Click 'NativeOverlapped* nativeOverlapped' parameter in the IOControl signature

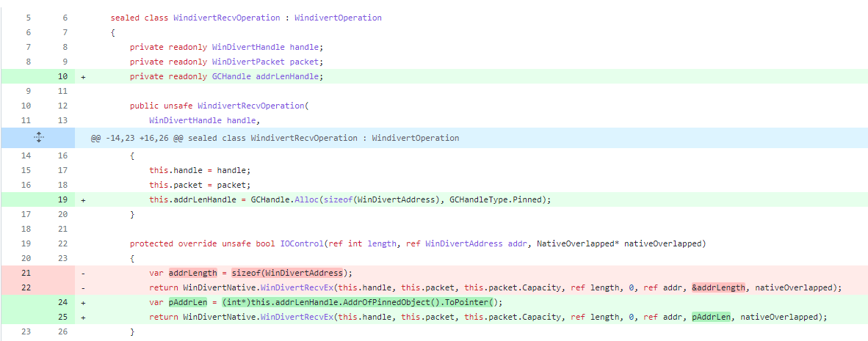coord(618,243)
